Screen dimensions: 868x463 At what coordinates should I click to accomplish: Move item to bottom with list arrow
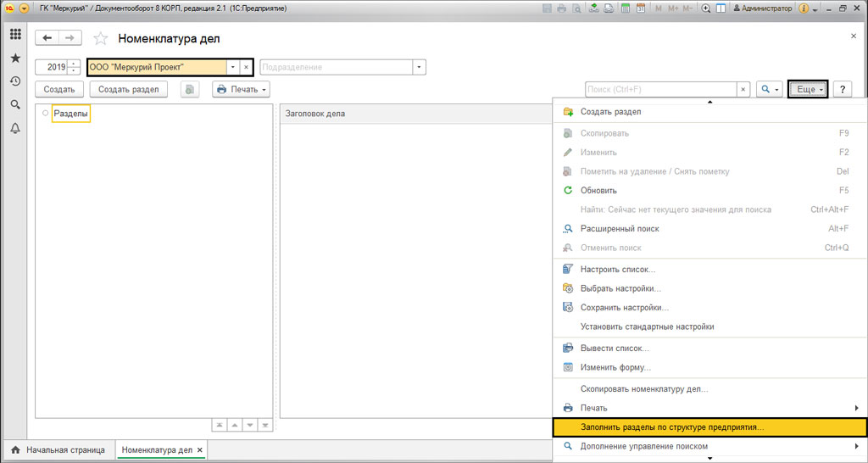tap(265, 426)
